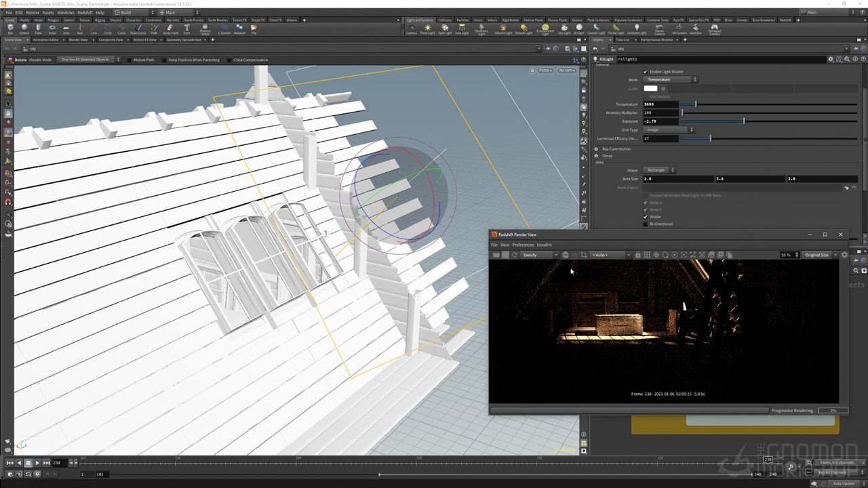Toggle Motion Path checkbox

click(130, 60)
